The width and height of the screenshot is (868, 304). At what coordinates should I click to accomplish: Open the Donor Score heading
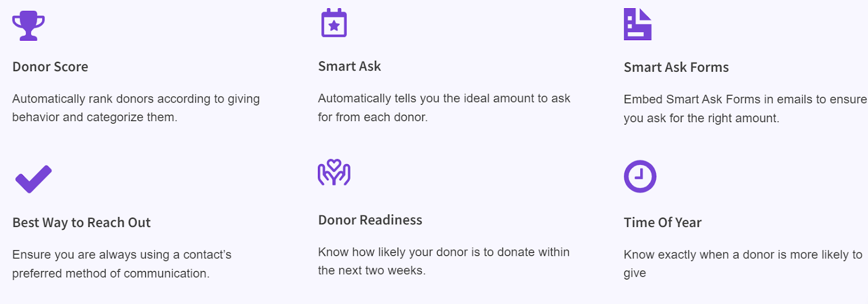tap(50, 67)
